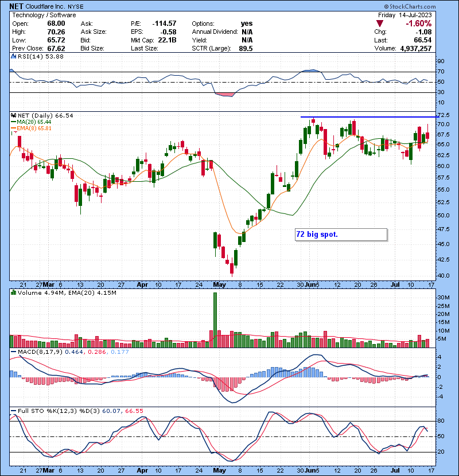Click the RSI(14) 53.88 legend text
Screen dimensions: 459x476
pyautogui.click(x=41, y=56)
